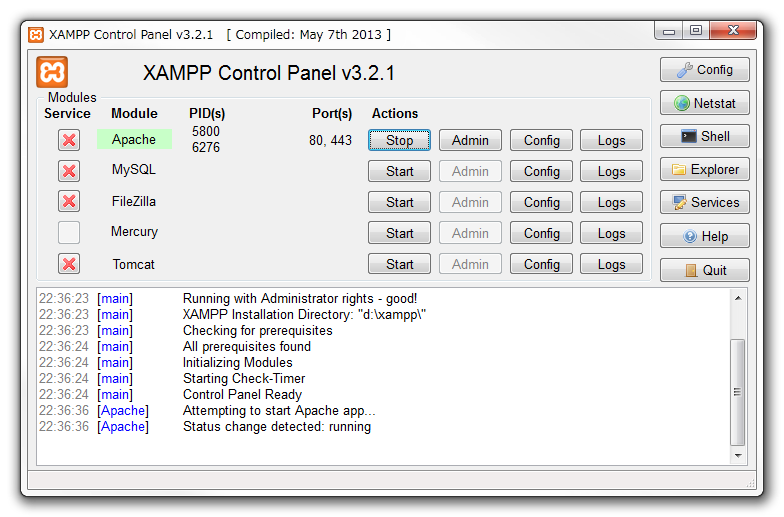Click the FileZilla module label
The height and width of the screenshot is (517, 784).
coord(134,201)
